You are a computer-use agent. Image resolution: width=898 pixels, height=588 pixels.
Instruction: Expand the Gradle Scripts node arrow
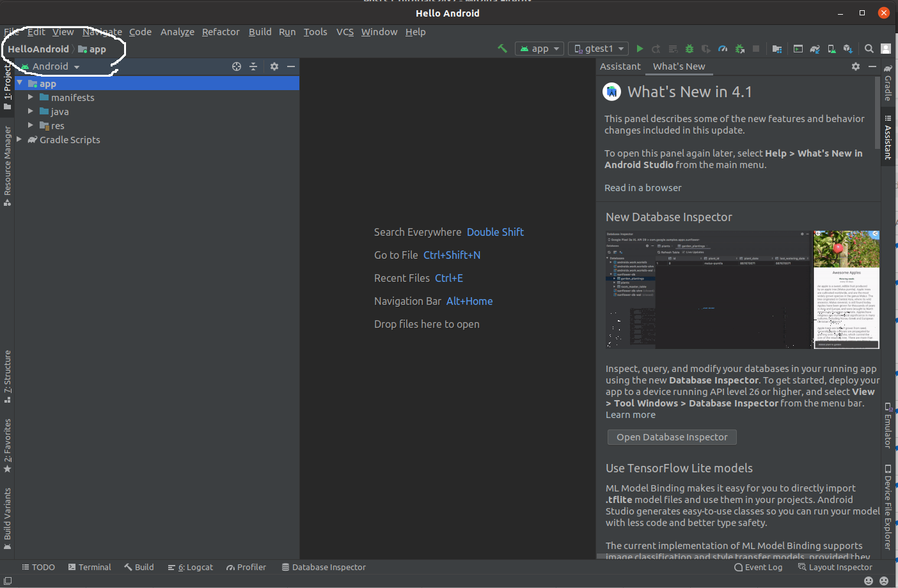[x=19, y=139]
